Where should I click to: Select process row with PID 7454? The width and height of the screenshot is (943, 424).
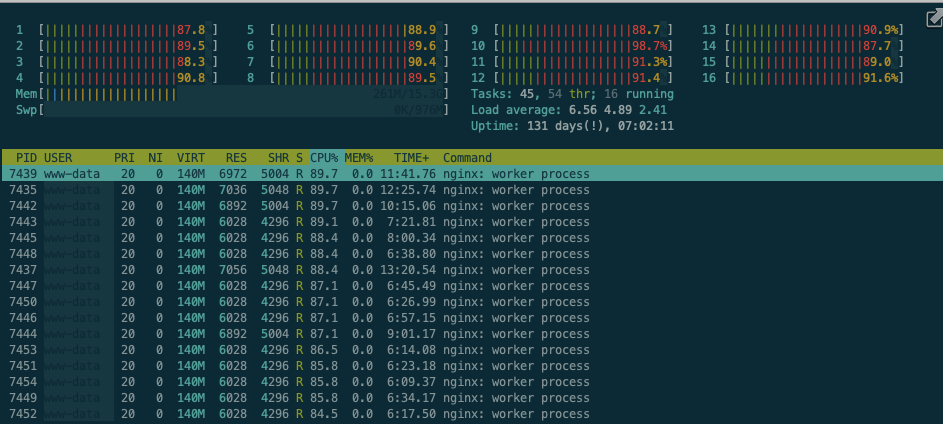[x=472, y=382]
